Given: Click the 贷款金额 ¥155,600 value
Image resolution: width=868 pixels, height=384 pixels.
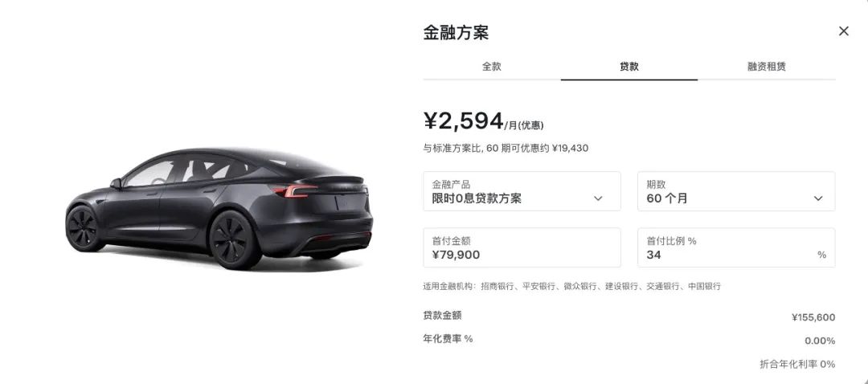Looking at the screenshot, I should click(813, 317).
